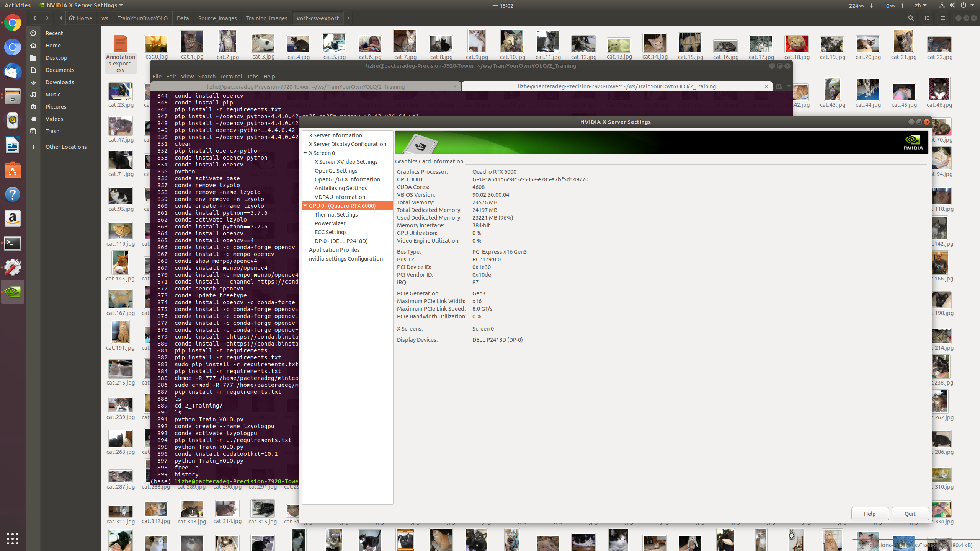980x551 pixels.
Task: Open the Files hamburger menu
Action: 943,18
